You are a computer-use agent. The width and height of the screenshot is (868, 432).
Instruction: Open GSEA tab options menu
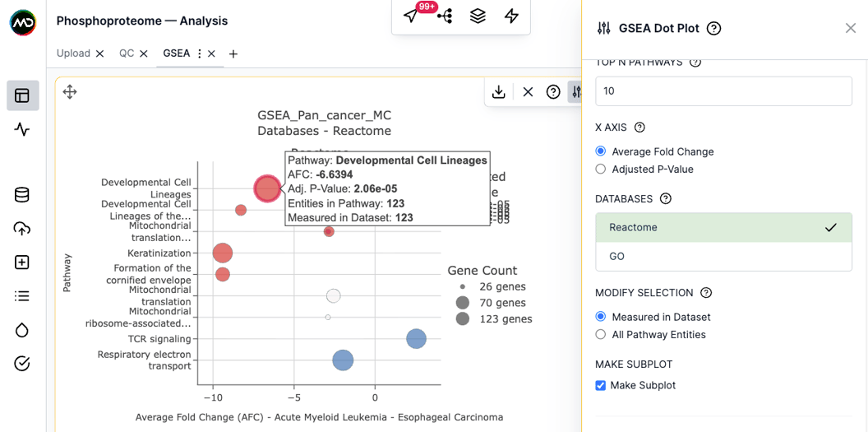pos(199,53)
